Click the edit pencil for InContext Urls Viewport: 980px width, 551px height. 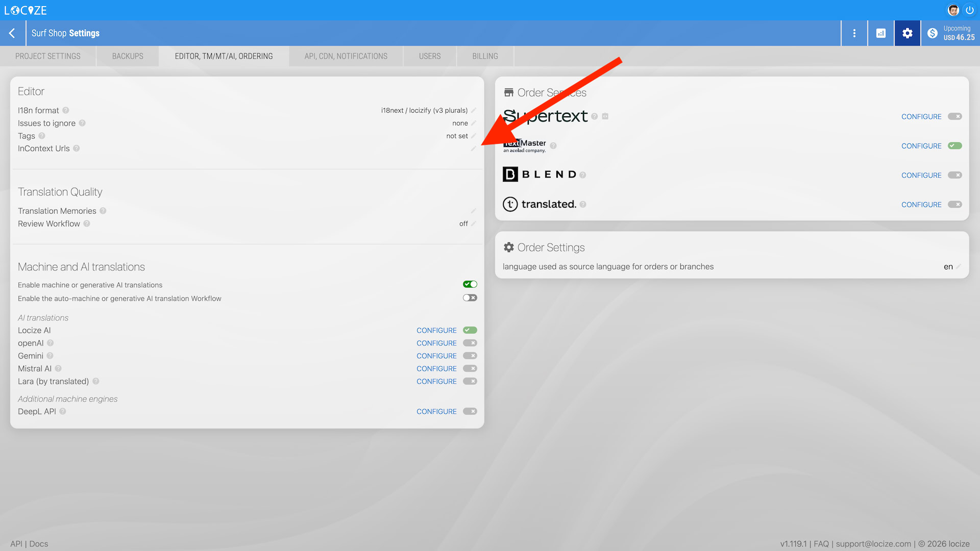tap(473, 148)
